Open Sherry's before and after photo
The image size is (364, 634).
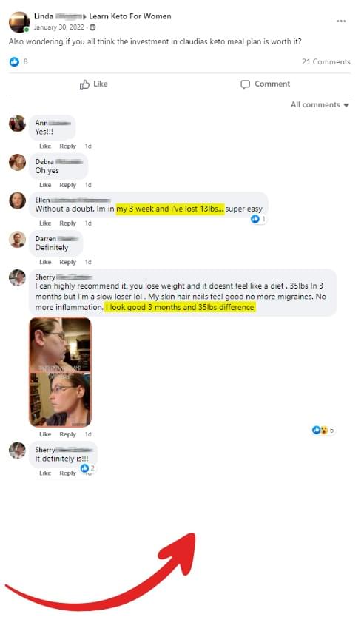[x=60, y=372]
